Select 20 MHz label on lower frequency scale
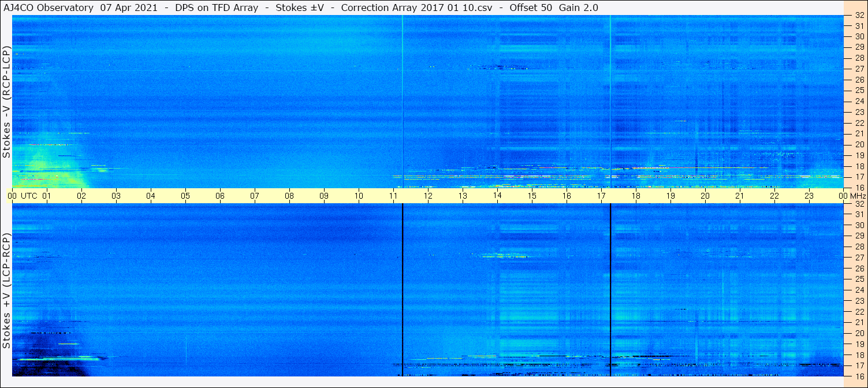 pyautogui.click(x=859, y=333)
